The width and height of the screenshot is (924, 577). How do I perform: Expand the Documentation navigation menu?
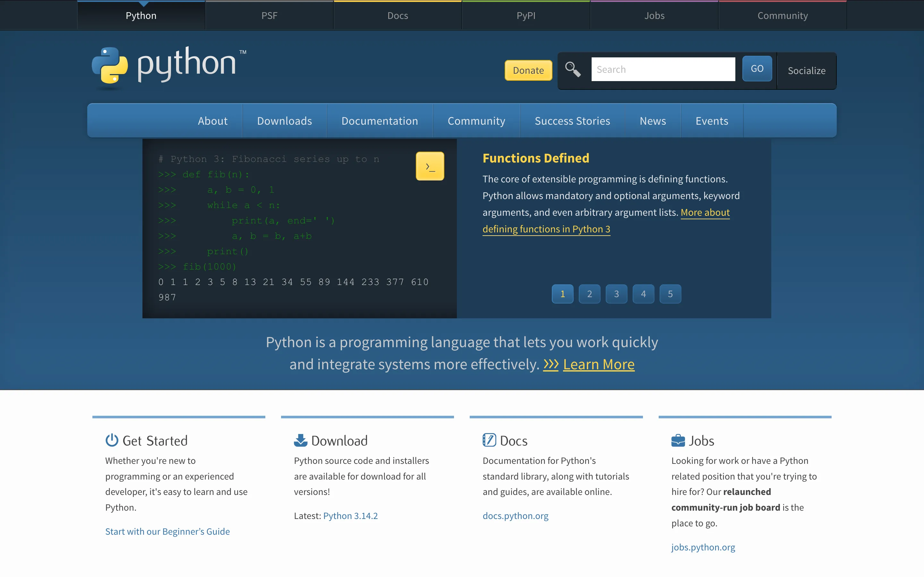click(x=380, y=121)
